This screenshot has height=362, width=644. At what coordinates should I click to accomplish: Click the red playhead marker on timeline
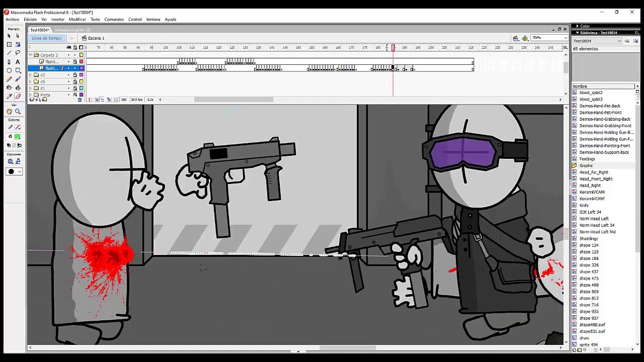pyautogui.click(x=393, y=48)
